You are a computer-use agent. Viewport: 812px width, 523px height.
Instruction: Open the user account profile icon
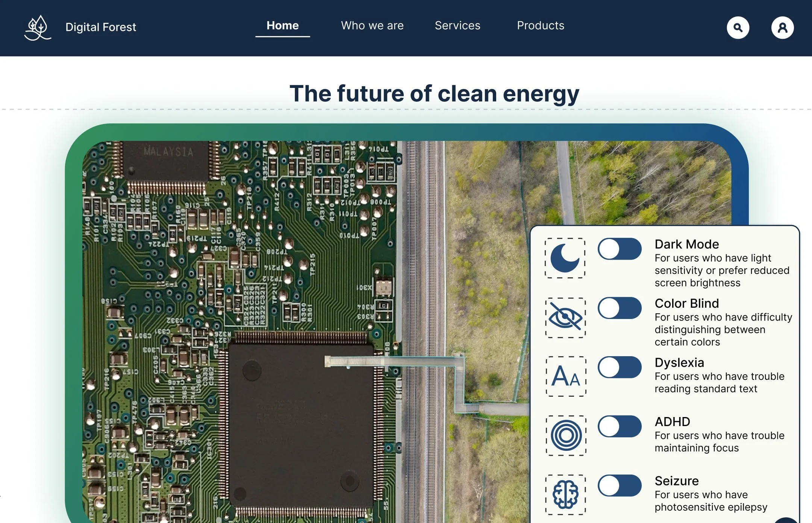click(782, 28)
